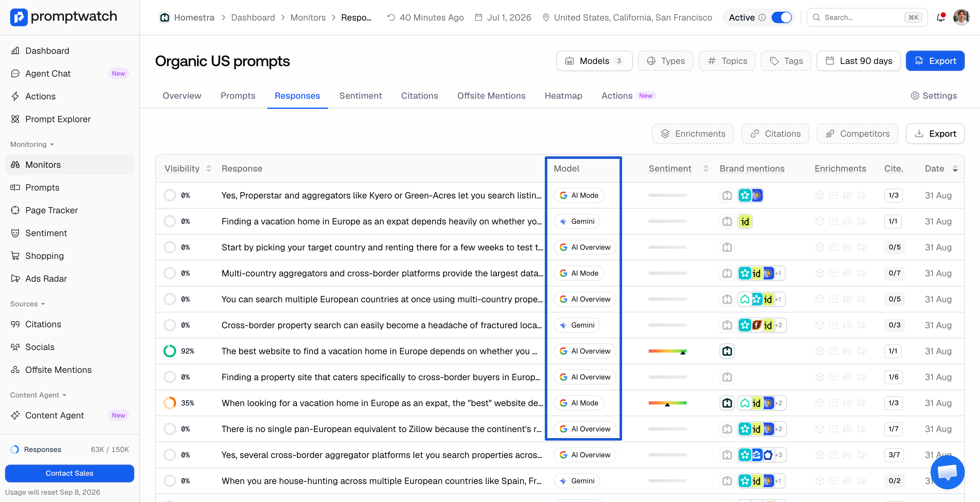
Task: Collapse the Content Agent section header
Action: (38, 395)
